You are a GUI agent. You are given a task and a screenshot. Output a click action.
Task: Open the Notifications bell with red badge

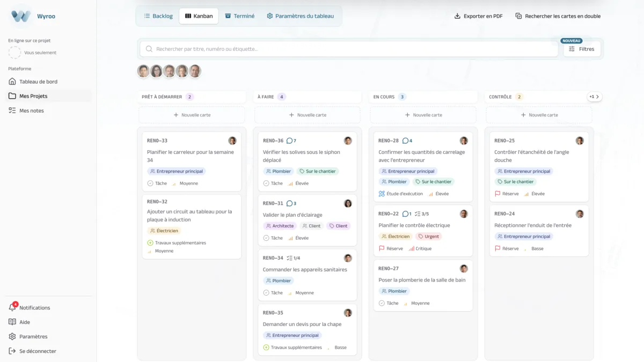pyautogui.click(x=13, y=307)
